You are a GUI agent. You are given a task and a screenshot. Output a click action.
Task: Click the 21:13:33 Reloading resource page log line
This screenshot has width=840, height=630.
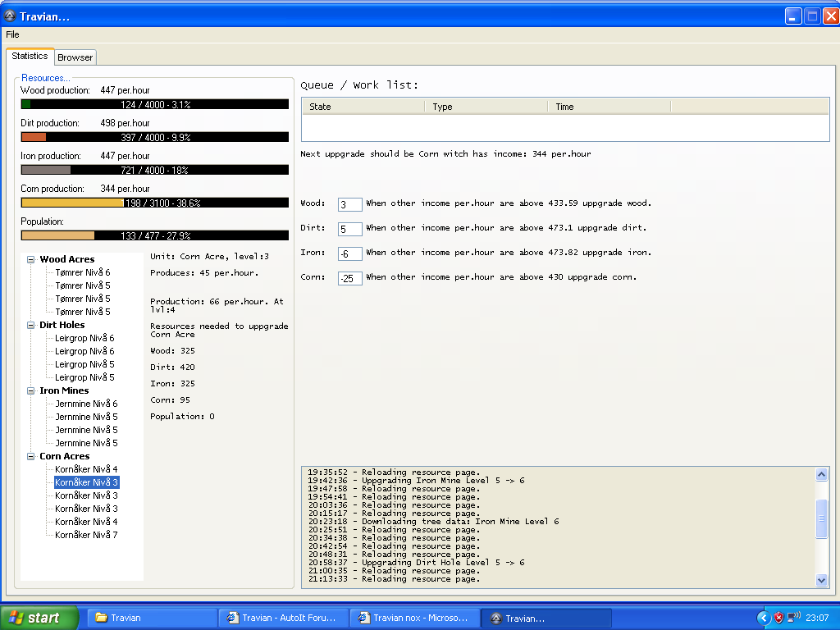pyautogui.click(x=394, y=579)
